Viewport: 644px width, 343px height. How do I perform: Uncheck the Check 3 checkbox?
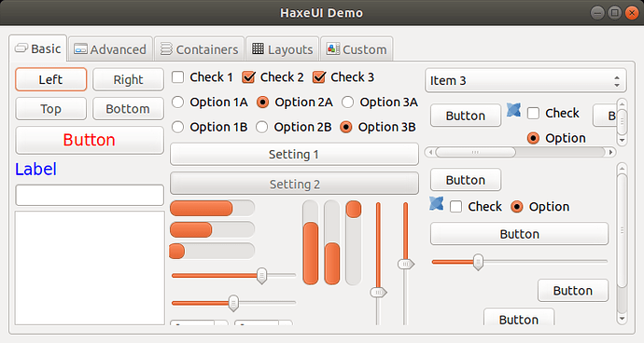point(319,77)
